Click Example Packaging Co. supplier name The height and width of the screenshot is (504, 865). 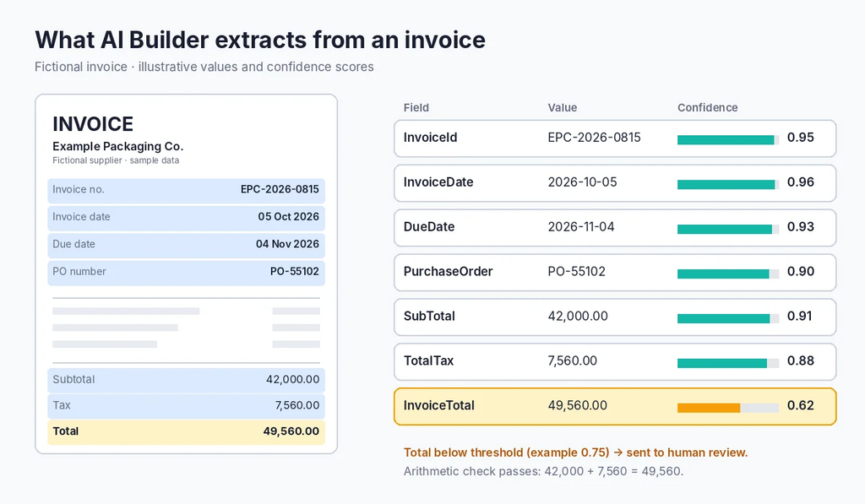(x=117, y=147)
